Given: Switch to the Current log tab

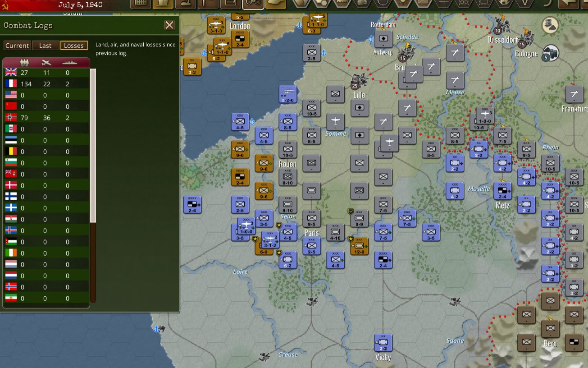Looking at the screenshot, I should click(x=17, y=46).
